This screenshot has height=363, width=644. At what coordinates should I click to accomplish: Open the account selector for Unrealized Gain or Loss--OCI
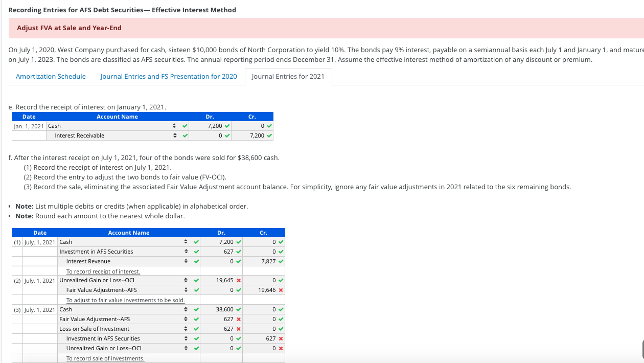coord(186,280)
